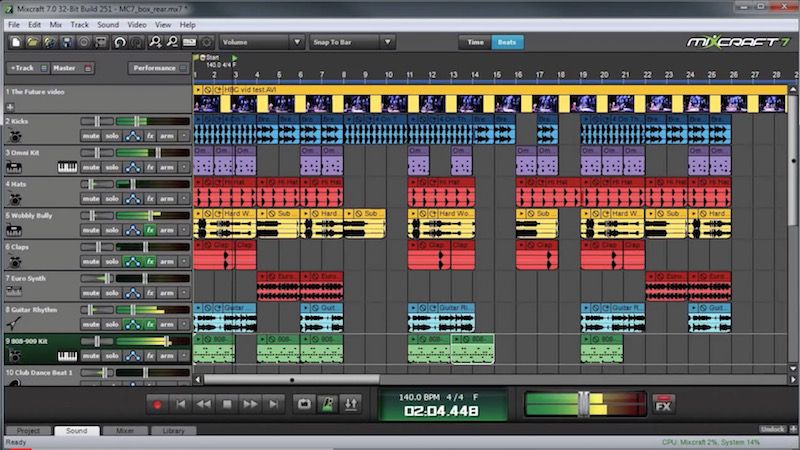Click the preferences gear toolbar icon
Viewport: 800px width, 450px height.
point(207,42)
